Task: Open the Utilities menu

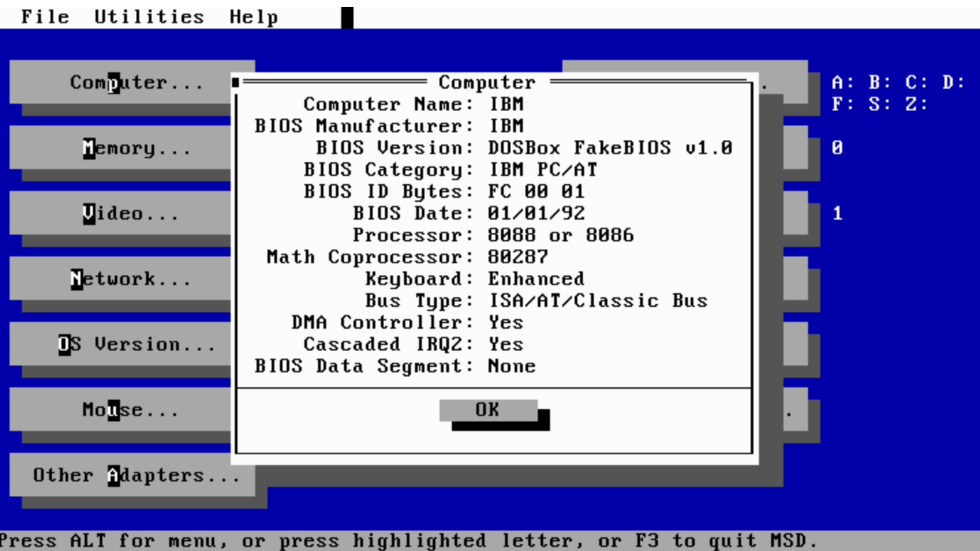Action: click(x=149, y=16)
